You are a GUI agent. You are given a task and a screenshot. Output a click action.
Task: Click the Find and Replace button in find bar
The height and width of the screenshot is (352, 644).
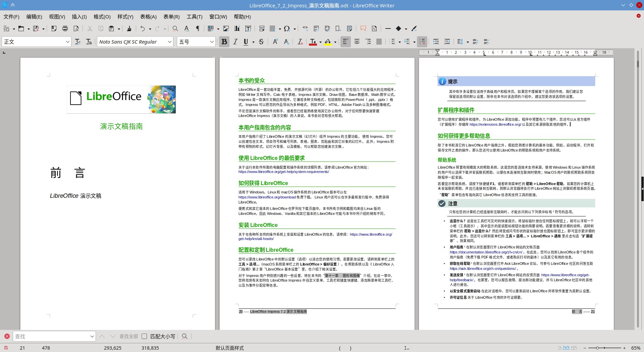click(184, 336)
